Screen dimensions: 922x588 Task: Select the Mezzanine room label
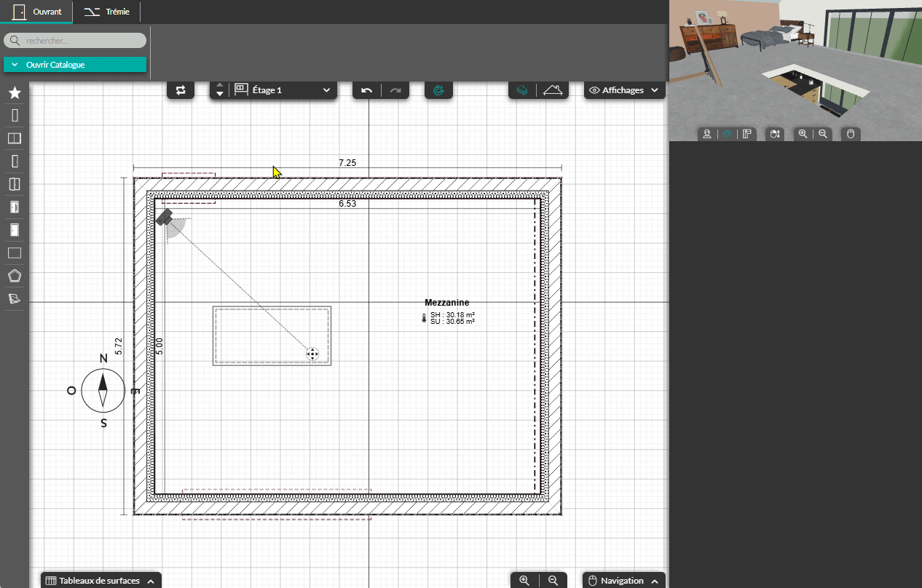click(x=447, y=303)
